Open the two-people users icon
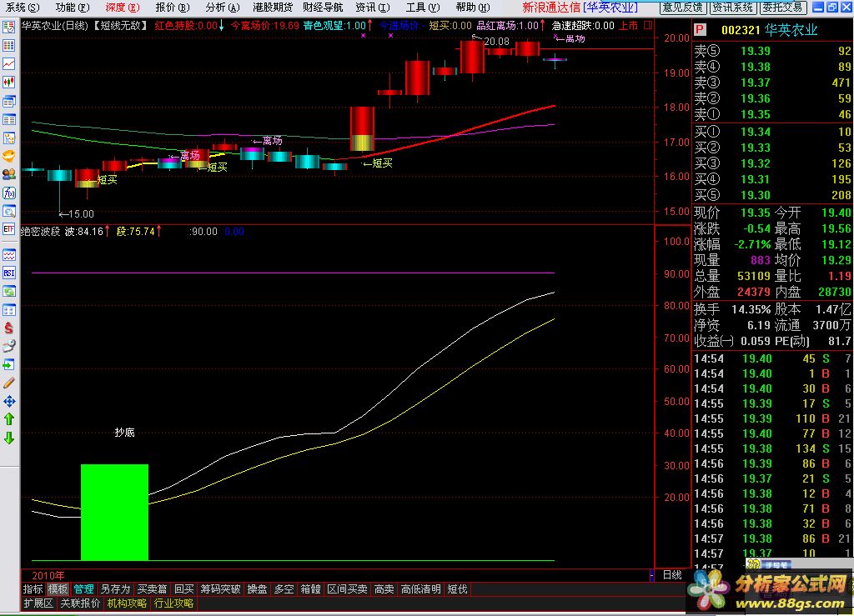The image size is (854, 616). tap(8, 175)
